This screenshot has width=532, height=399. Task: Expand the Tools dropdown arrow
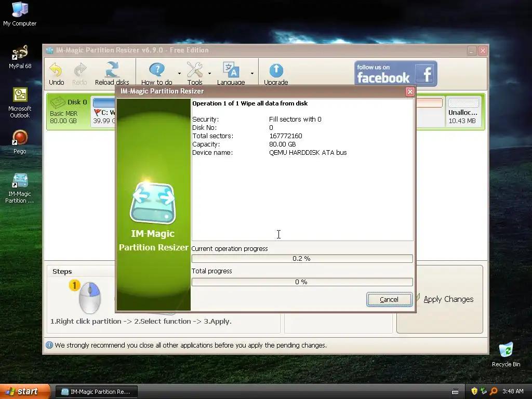pos(210,73)
